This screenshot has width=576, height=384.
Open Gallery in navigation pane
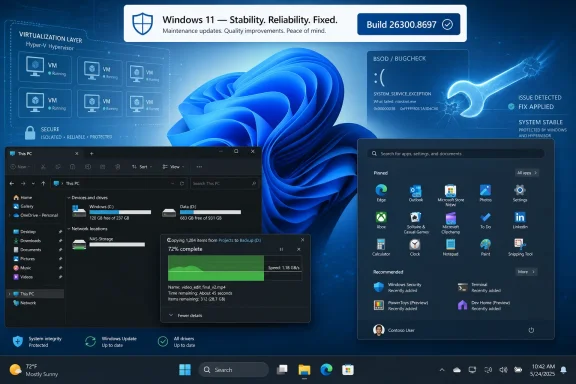[24, 206]
